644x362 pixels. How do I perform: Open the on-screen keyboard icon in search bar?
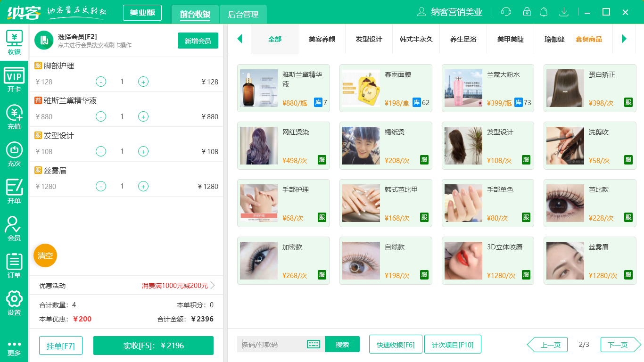point(314,344)
